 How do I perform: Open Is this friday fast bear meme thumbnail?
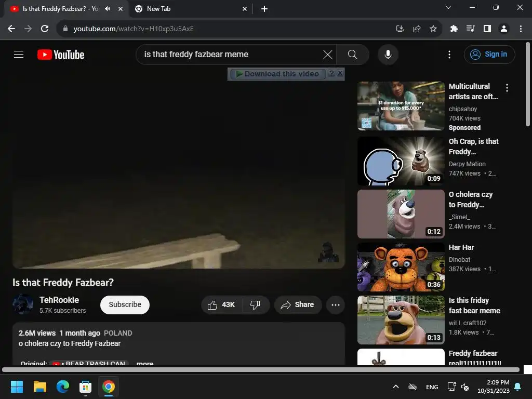[401, 320]
